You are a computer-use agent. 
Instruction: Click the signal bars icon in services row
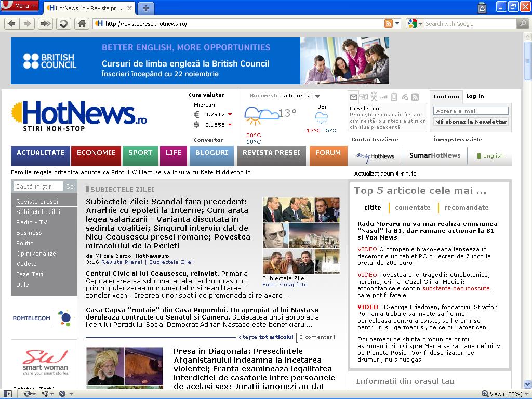pos(384,97)
